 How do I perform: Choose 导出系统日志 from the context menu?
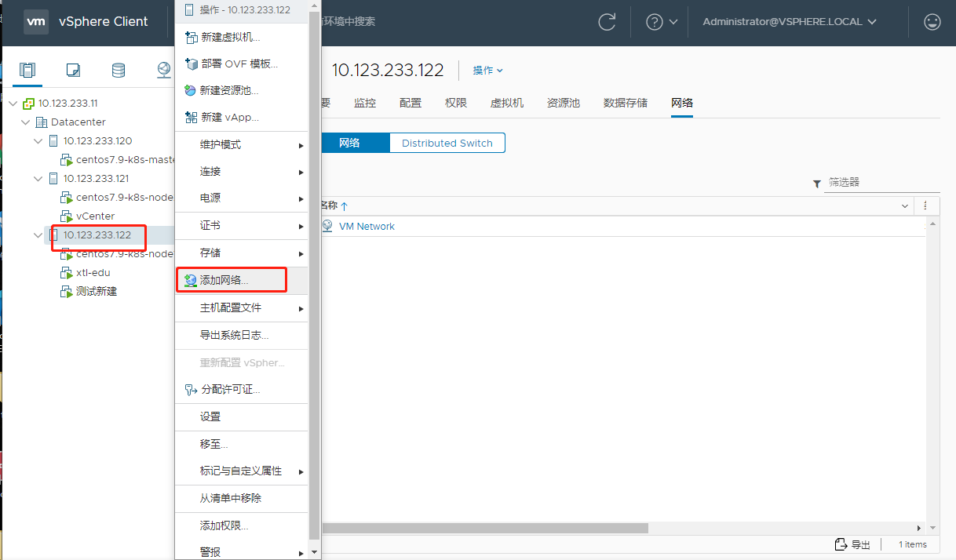242,335
